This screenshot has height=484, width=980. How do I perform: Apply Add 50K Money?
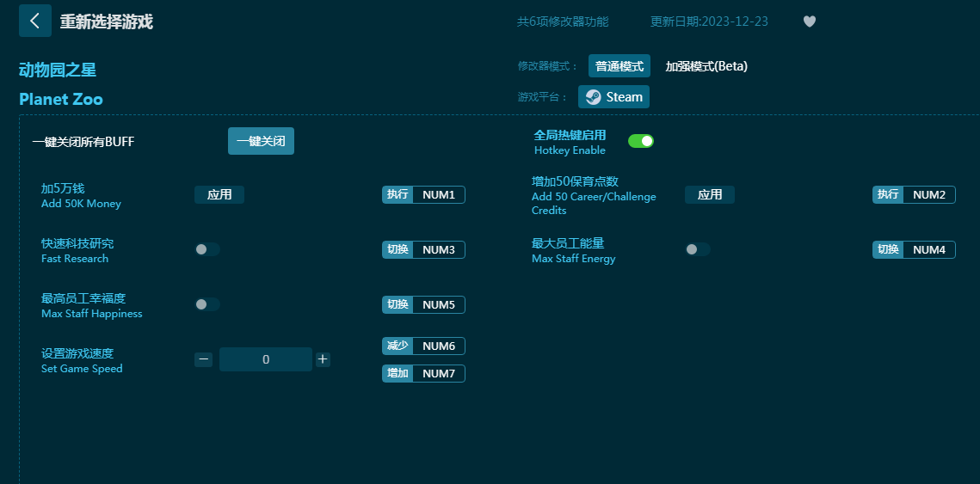219,195
